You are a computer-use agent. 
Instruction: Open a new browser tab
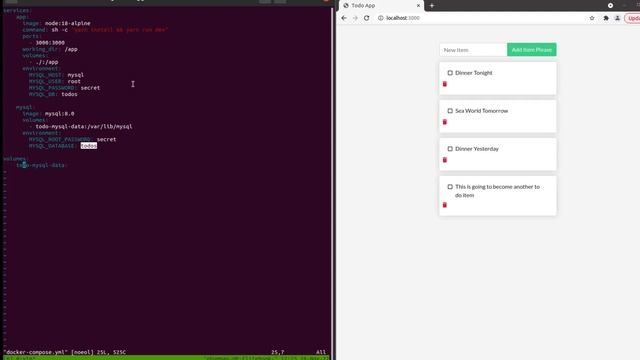[431, 6]
